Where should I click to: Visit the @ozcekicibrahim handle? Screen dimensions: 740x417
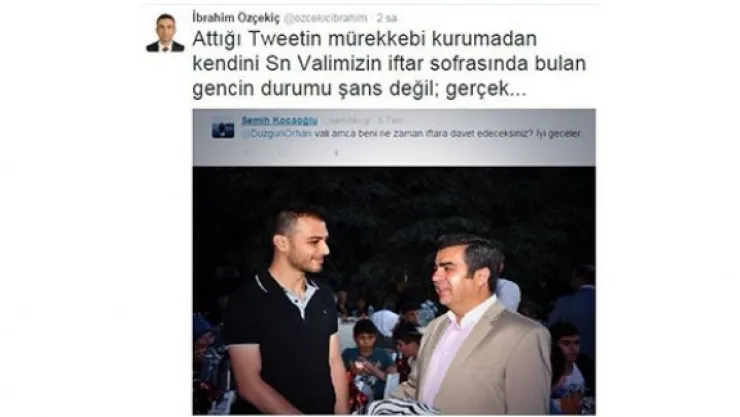325,18
